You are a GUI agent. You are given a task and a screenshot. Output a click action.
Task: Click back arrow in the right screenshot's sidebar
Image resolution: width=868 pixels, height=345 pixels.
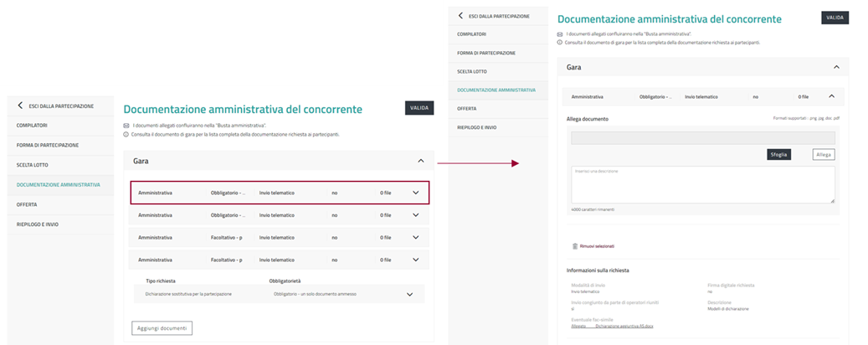click(460, 15)
